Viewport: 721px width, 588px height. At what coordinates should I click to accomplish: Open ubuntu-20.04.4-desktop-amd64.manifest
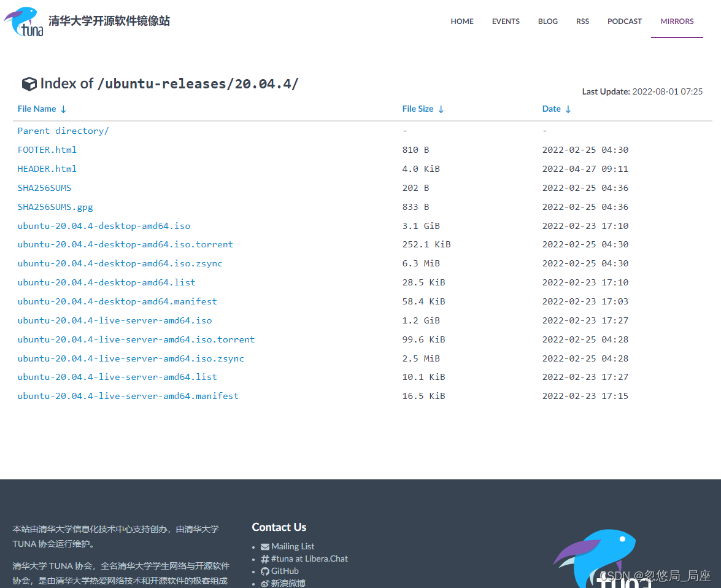(117, 301)
